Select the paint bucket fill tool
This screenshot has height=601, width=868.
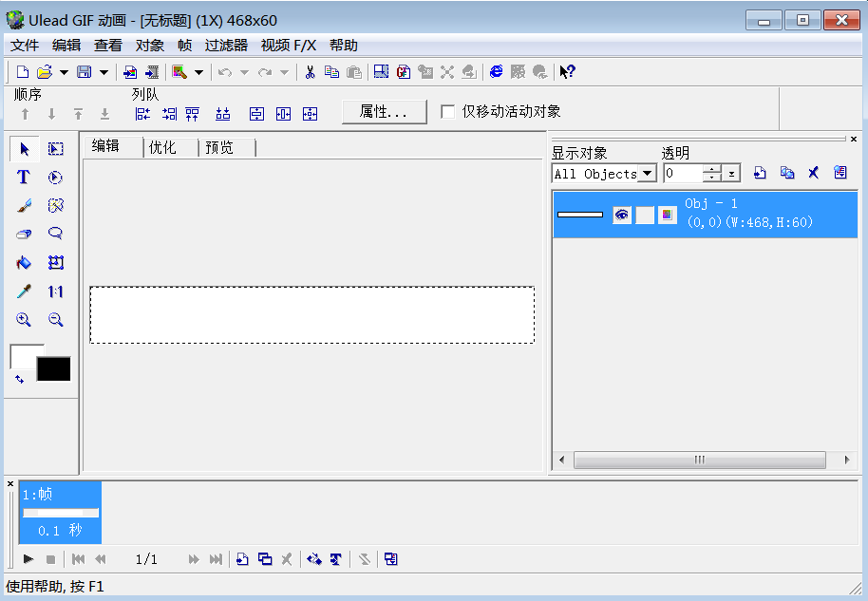(24, 262)
